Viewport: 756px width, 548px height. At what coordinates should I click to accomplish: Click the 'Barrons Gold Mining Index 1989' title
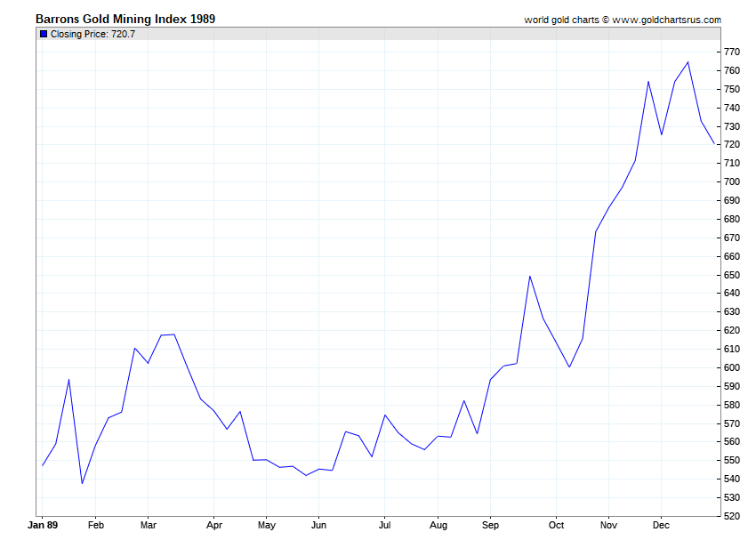coord(125,19)
